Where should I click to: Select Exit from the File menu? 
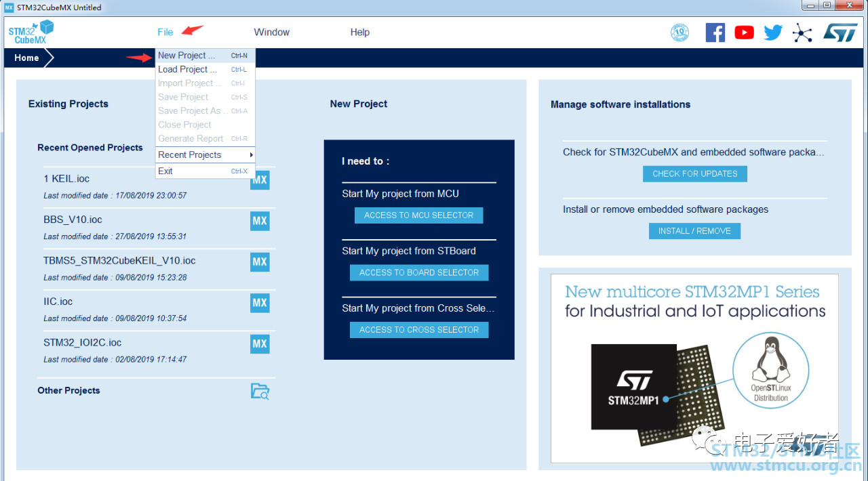pos(205,171)
